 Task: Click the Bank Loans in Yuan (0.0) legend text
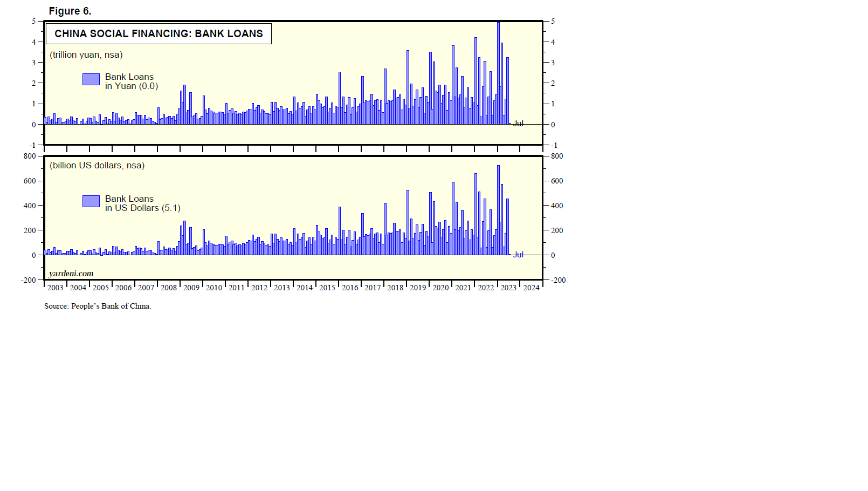pos(131,81)
